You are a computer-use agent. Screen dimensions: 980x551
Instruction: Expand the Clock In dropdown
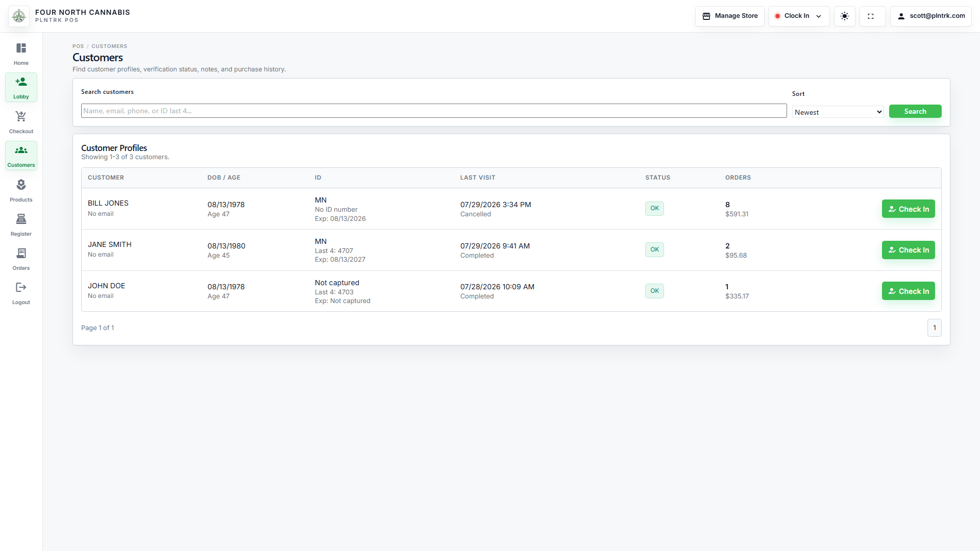point(799,16)
